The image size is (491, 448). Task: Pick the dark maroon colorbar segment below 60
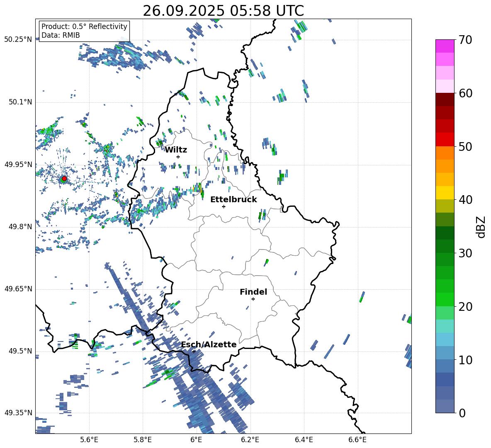tap(445, 99)
